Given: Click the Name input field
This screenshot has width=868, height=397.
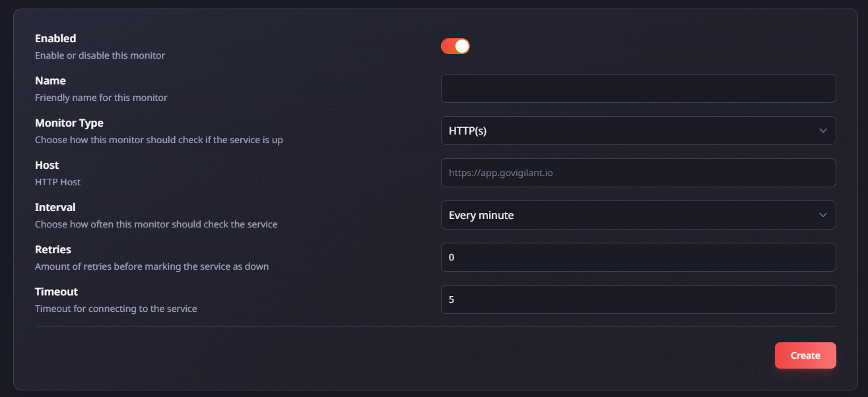Looking at the screenshot, I should [x=638, y=88].
